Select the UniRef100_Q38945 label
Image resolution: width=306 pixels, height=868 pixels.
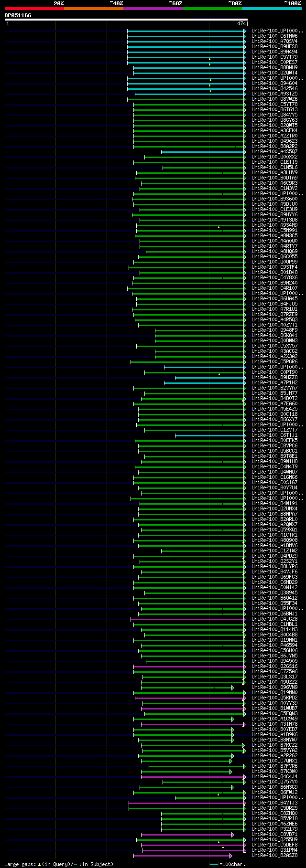pos(274,593)
